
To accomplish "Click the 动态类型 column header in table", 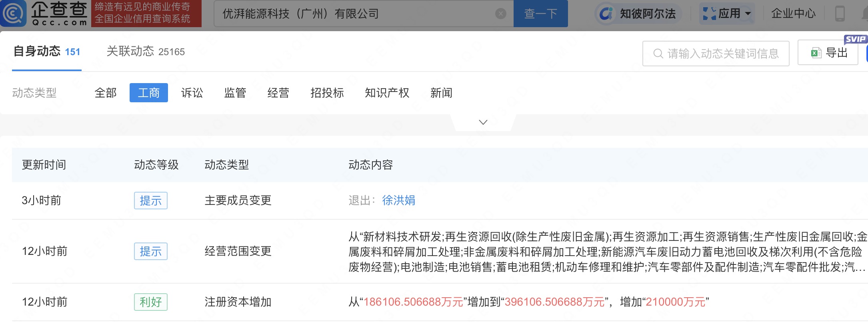I will tap(227, 165).
